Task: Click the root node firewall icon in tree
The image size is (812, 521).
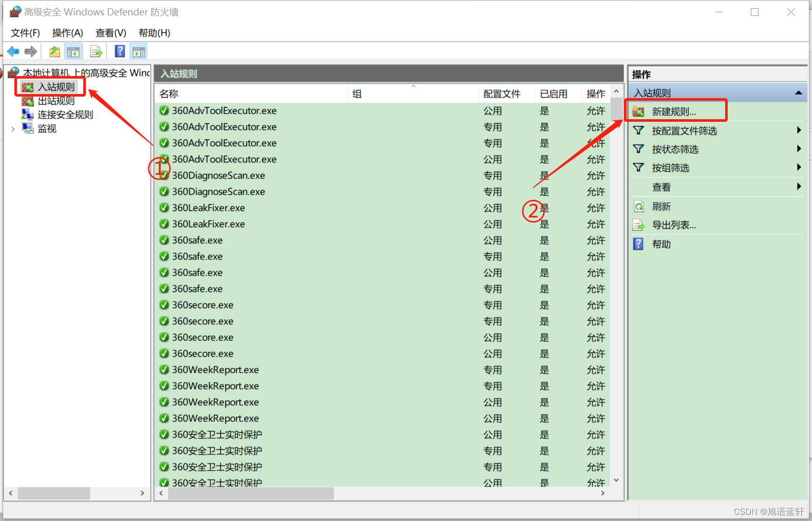Action: click(13, 72)
